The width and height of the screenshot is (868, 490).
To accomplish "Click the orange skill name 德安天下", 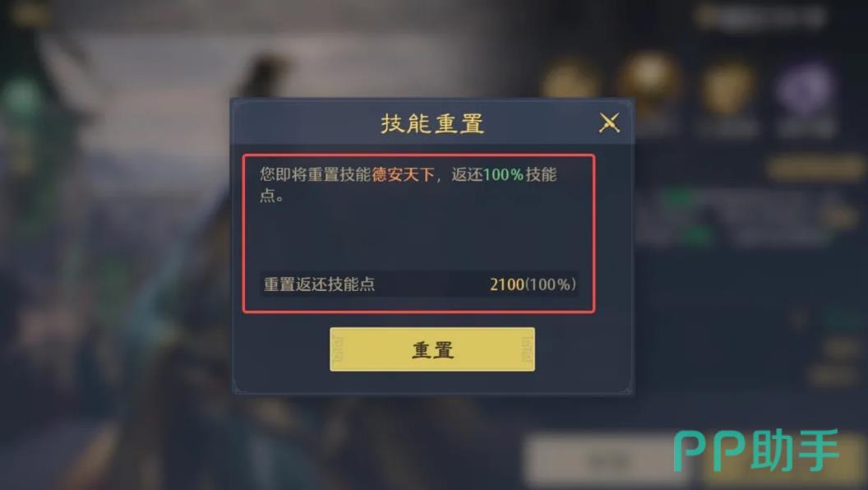I will point(403,175).
